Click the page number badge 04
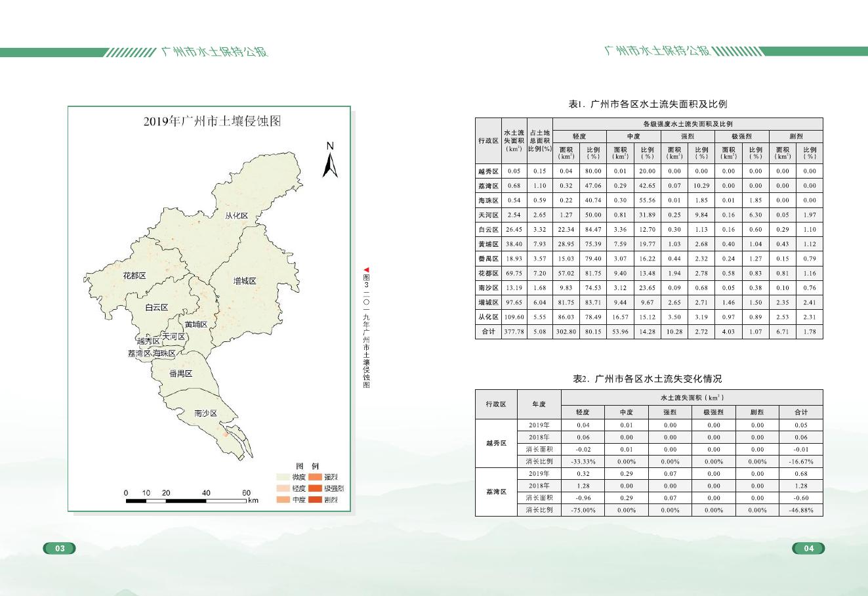 (808, 549)
